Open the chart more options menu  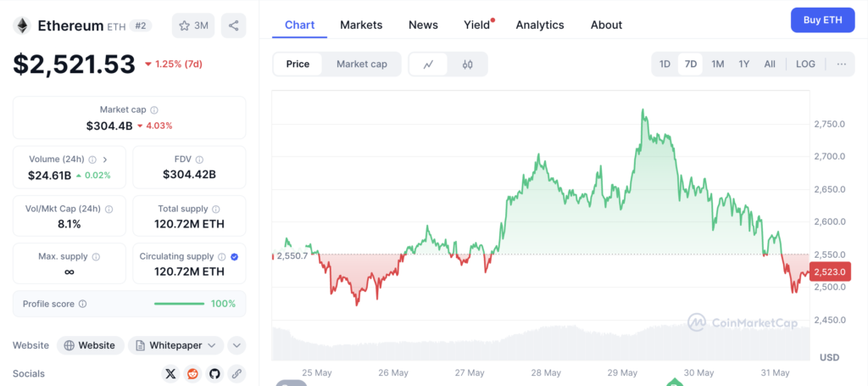[841, 64]
